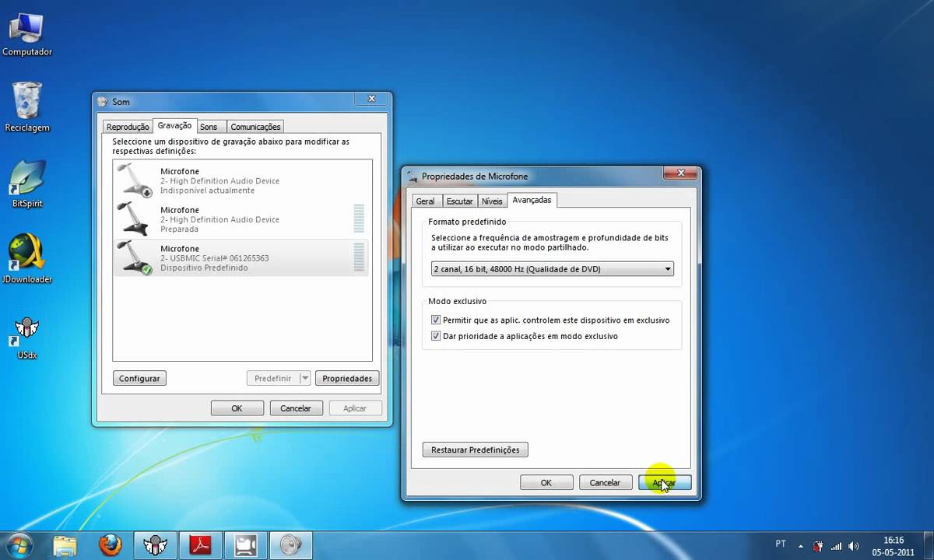Click the Propriedades button in Som
The image size is (934, 560).
point(347,378)
